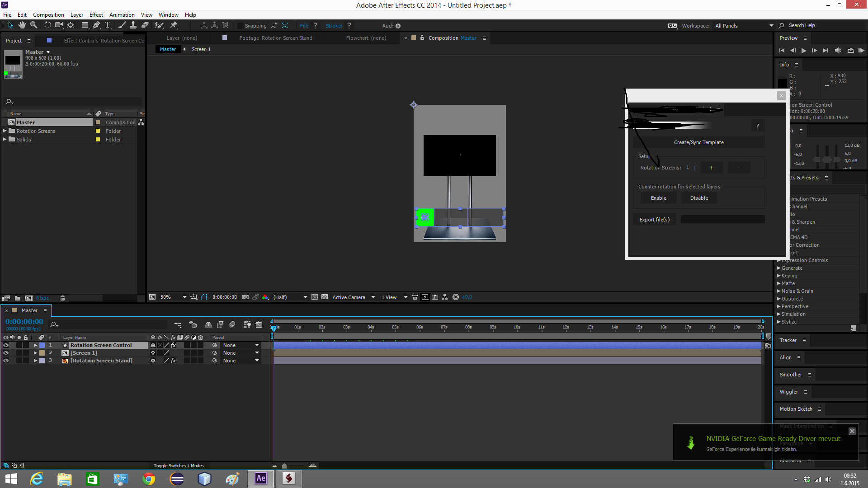
Task: Open Google Chrome from the taskbar
Action: tap(148, 479)
